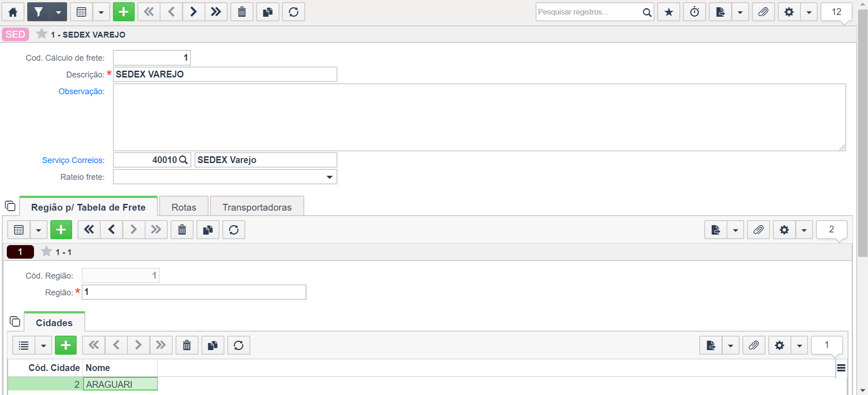Open the Serviço Correios lookup magnifier
This screenshot has width=868, height=395.
tap(184, 160)
